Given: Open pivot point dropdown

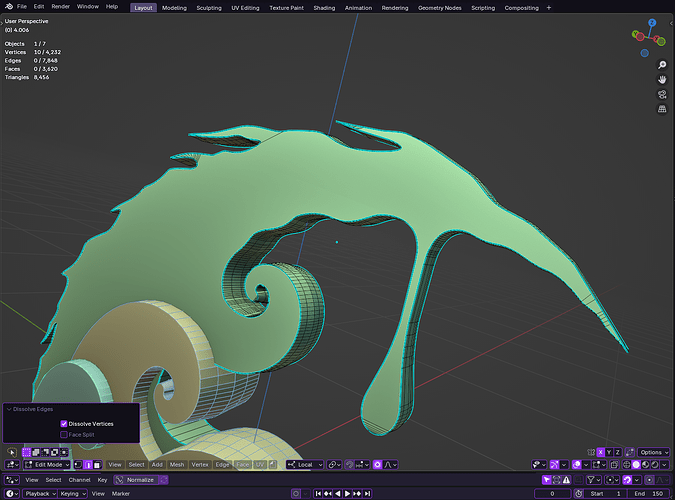Looking at the screenshot, I should click(334, 465).
